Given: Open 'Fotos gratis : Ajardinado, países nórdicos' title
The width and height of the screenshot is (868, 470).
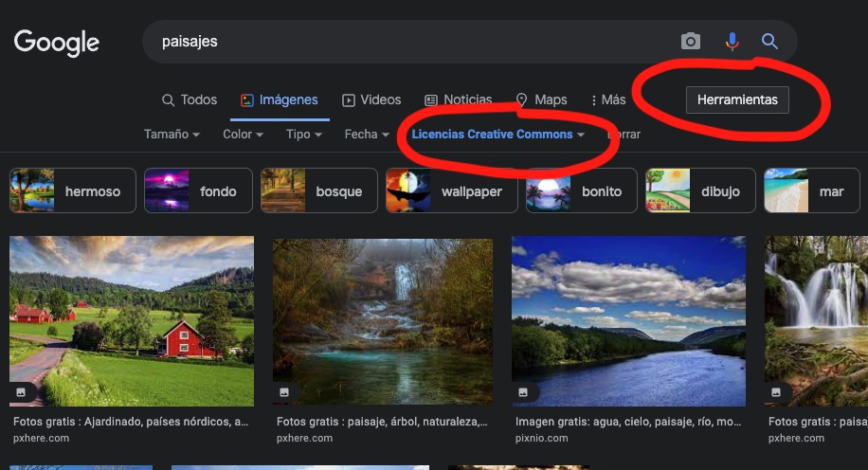Looking at the screenshot, I should pos(131,422).
